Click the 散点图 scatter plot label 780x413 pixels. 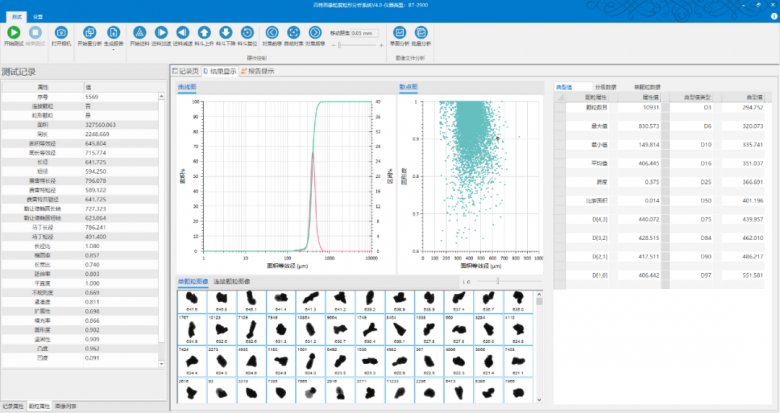[x=408, y=87]
